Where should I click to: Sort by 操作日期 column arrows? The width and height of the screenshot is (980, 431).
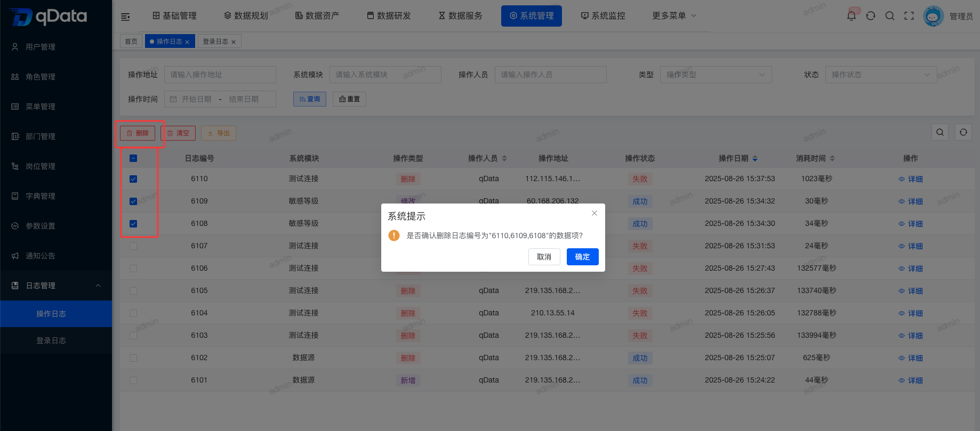coord(755,158)
